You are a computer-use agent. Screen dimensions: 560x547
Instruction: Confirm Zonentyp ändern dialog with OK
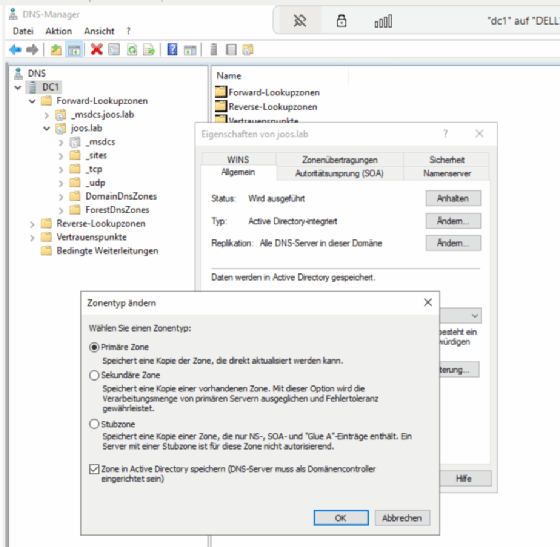pyautogui.click(x=341, y=518)
